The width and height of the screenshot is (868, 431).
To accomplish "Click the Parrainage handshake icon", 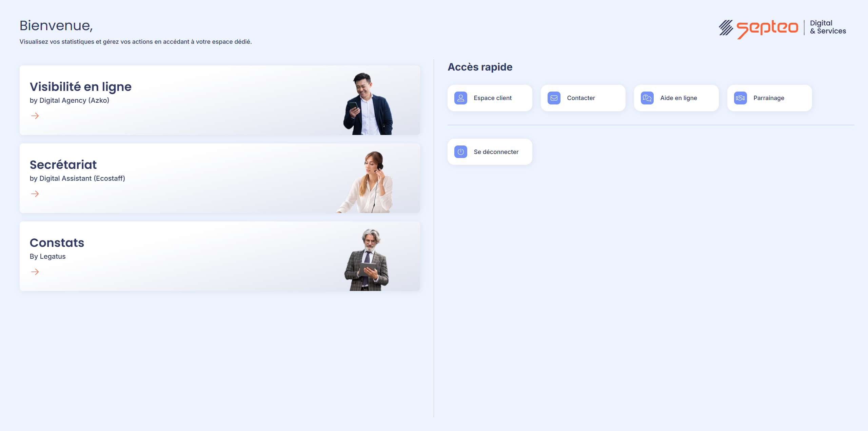I will tap(740, 98).
